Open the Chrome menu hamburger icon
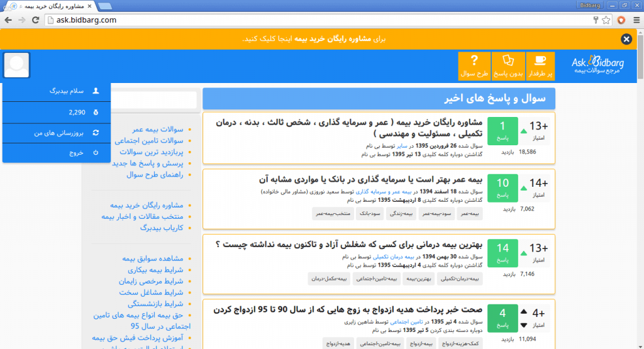 tap(636, 20)
